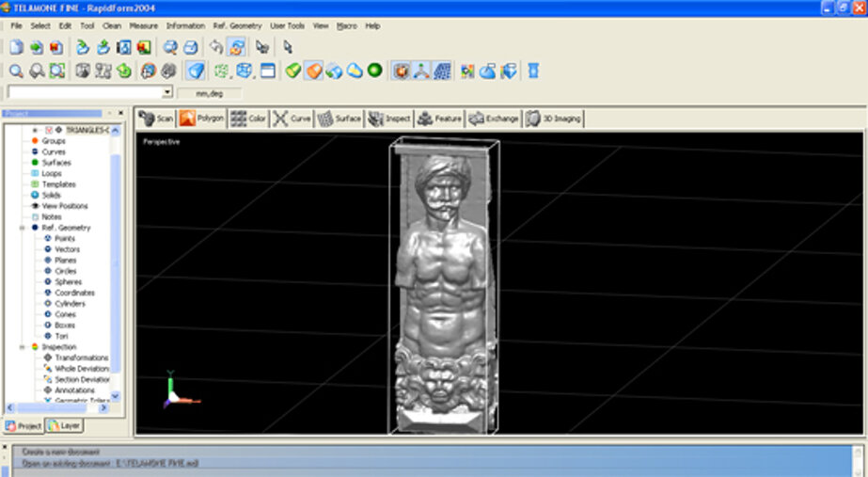This screenshot has height=477, width=868.
Task: Click the arrow pointer select tool
Action: [288, 47]
